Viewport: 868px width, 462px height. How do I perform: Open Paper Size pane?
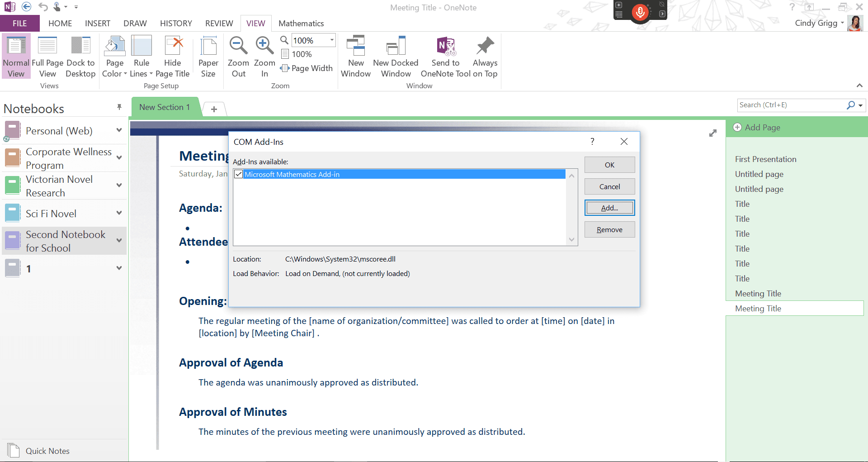208,57
